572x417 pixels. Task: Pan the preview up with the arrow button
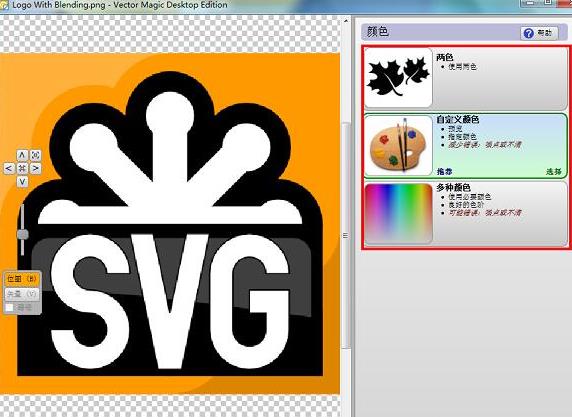click(22, 155)
